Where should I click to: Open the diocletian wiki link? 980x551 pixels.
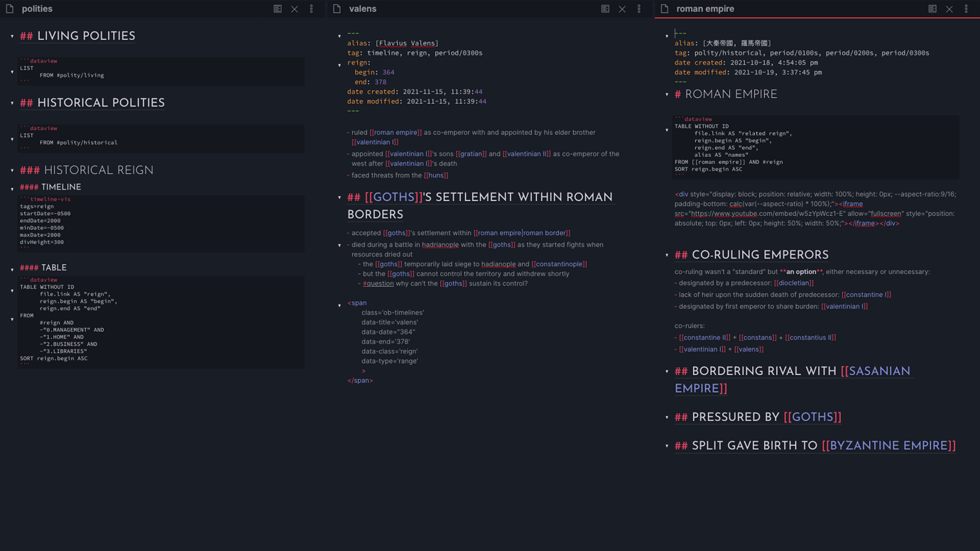pyautogui.click(x=793, y=283)
